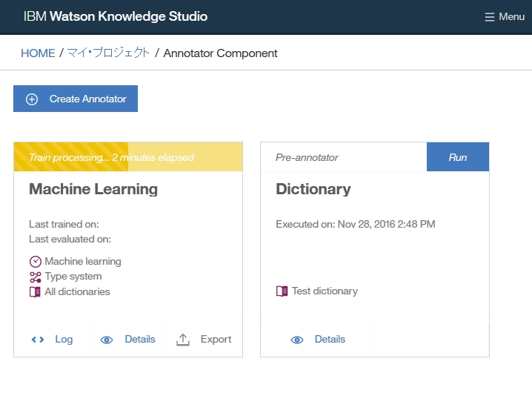Select the Machine Learning card title
The height and width of the screenshot is (393, 532).
tap(93, 189)
